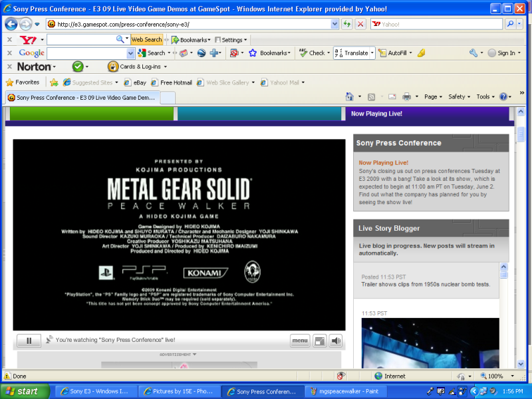Refresh the page using the green arrows icon
This screenshot has height=399, width=532.
[x=347, y=24]
